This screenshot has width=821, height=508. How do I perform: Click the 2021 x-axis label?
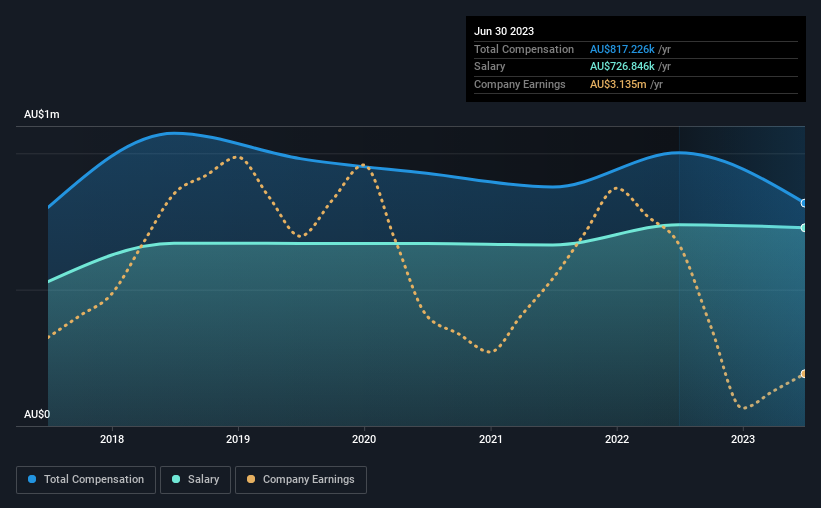tap(491, 439)
